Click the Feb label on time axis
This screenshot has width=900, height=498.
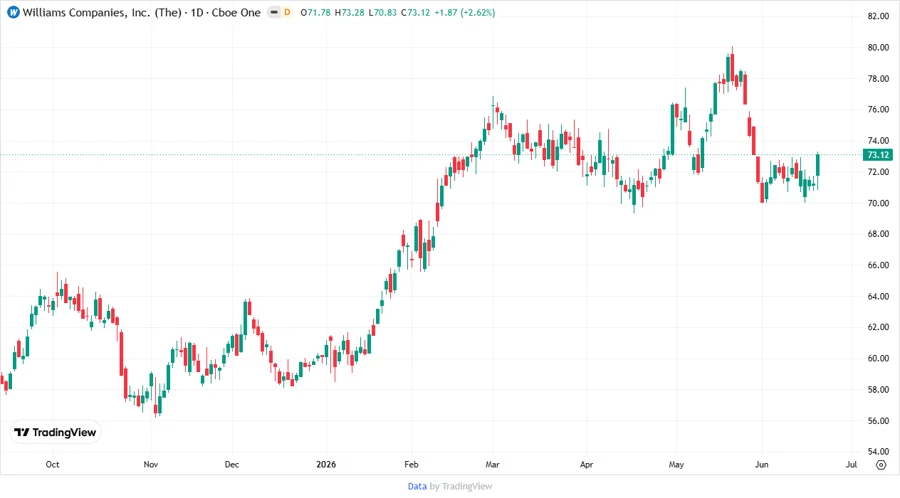(x=411, y=464)
